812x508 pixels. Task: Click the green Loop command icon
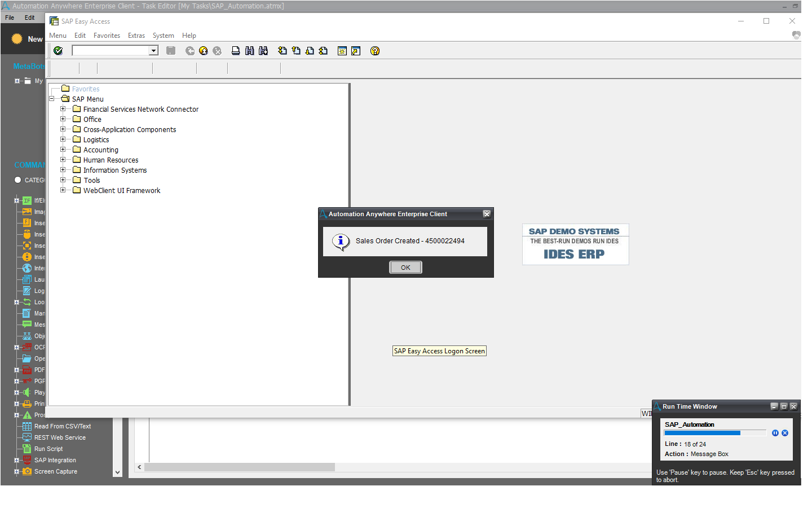(27, 302)
